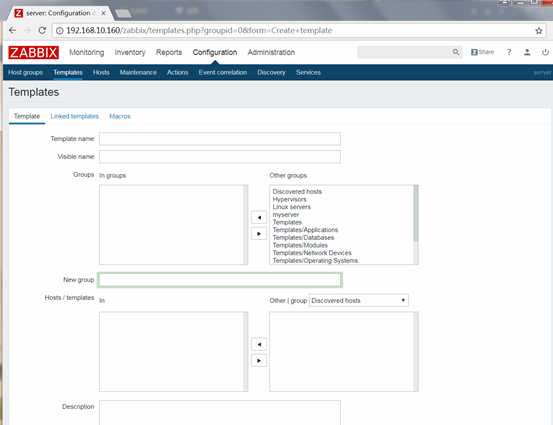Move group right with Groups right arrow
Screen dimensions: 553x425
[259, 233]
